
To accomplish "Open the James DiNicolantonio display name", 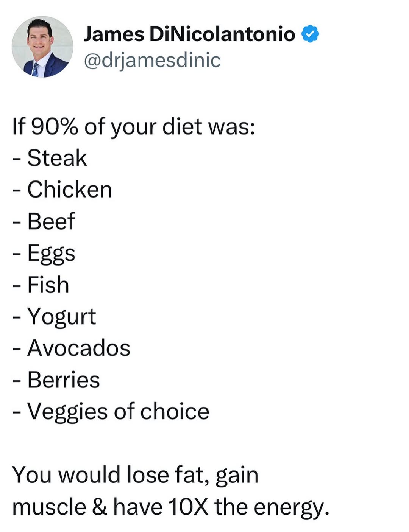I will pos(189,34).
